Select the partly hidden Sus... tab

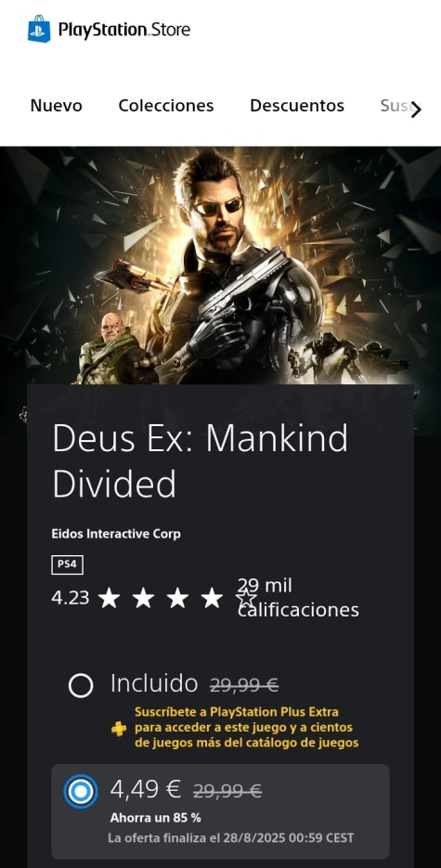point(394,105)
